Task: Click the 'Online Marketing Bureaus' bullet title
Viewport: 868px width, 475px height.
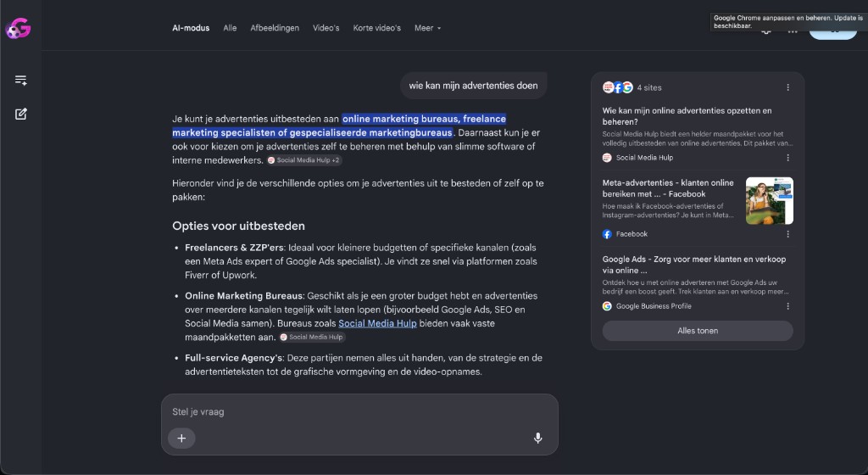Action: (243, 296)
